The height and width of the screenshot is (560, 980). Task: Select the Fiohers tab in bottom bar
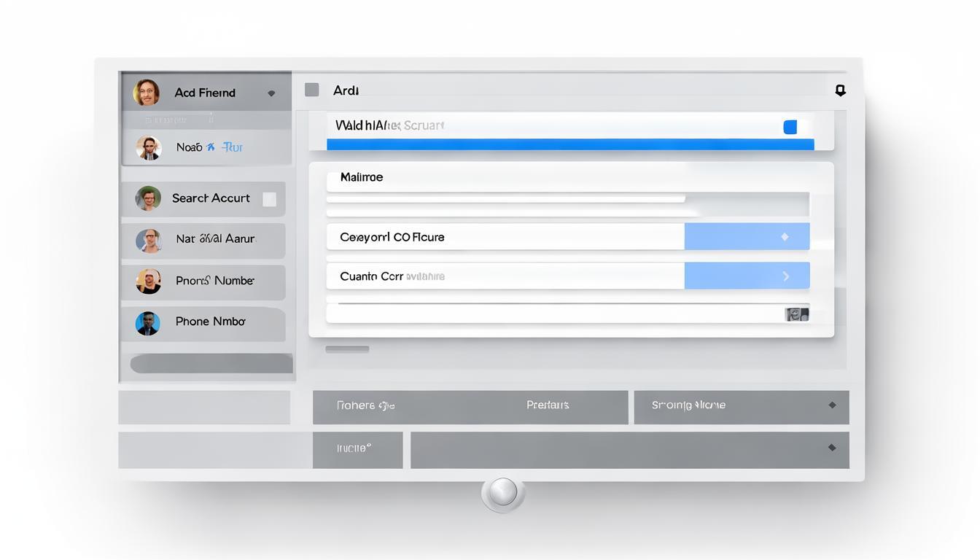366,405
